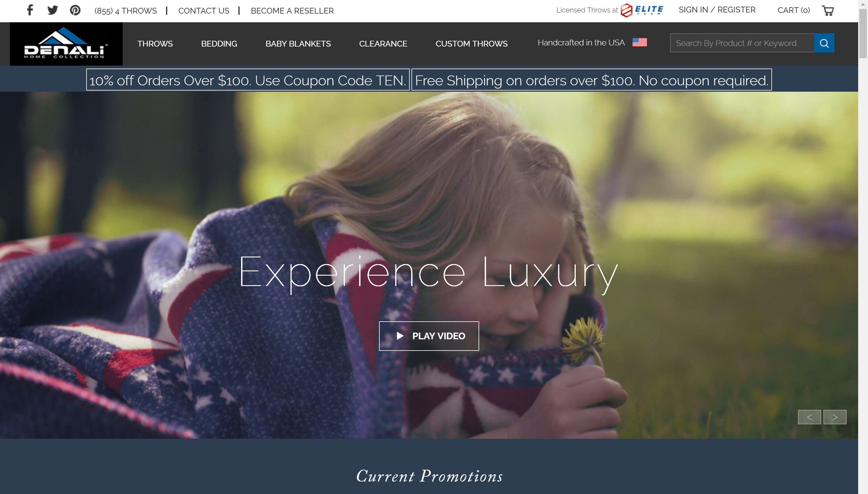Advance to the next slide arrow

pos(835,417)
